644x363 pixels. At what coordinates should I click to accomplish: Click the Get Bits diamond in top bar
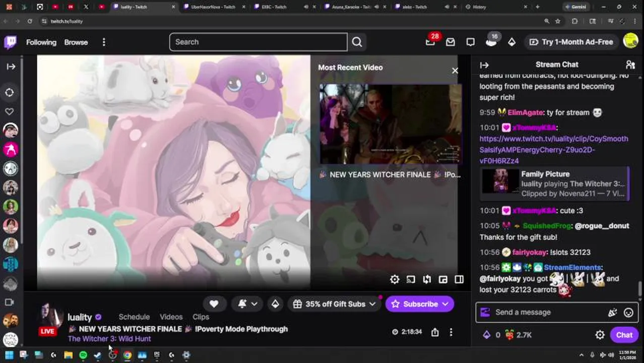point(511,42)
